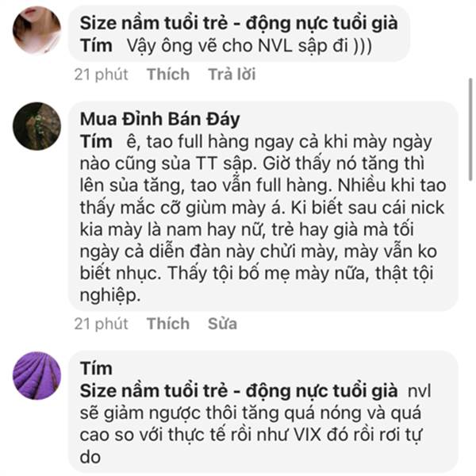Click 'Tím' mention in first comment
Image resolution: width=476 pixels, height=476 pixels.
coord(96,46)
